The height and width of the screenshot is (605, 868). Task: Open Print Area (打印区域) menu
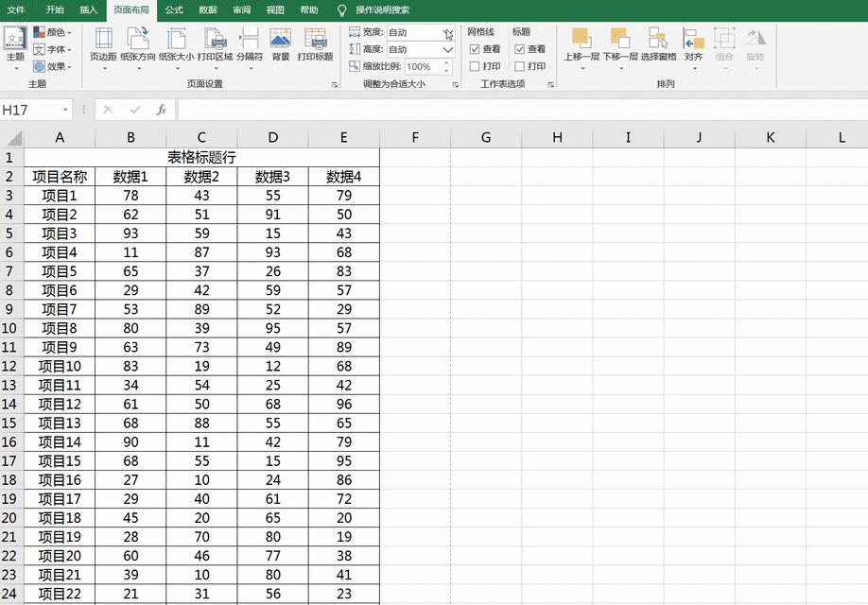tap(216, 47)
